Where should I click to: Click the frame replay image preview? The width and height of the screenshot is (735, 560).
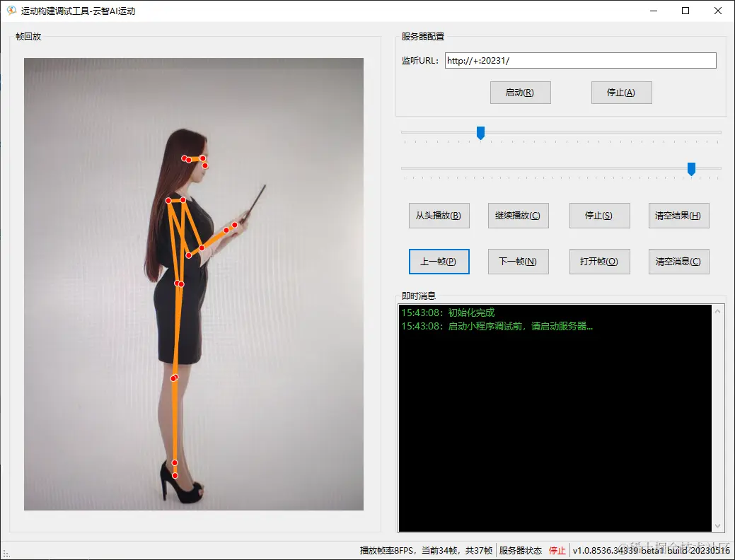click(x=194, y=284)
